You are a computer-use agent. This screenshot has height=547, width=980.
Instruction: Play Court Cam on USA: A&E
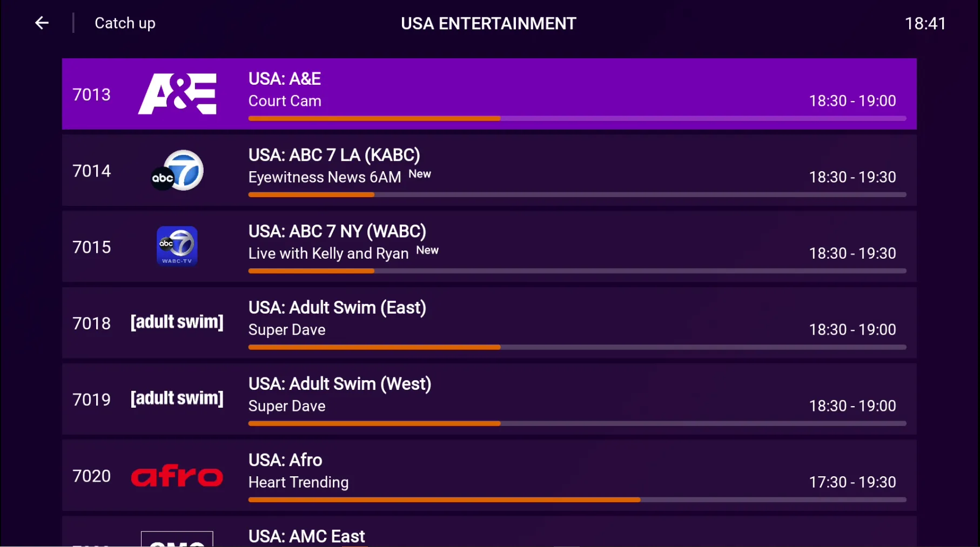(x=285, y=101)
